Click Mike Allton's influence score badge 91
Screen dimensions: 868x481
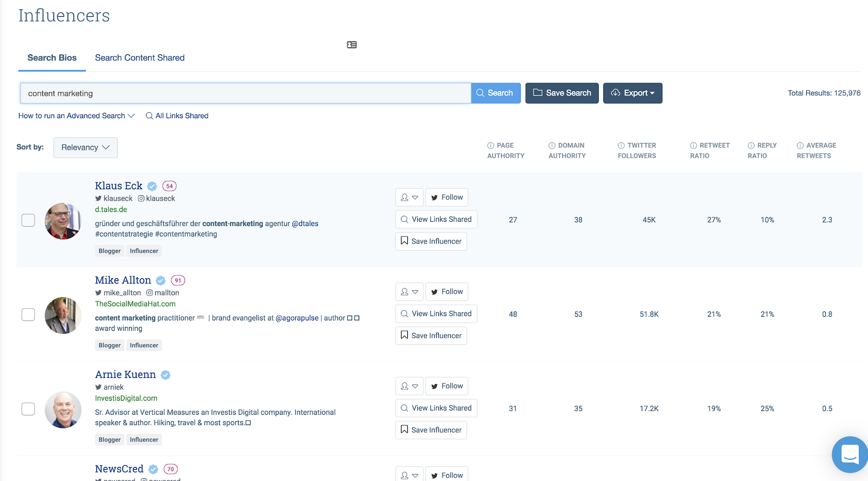[178, 280]
